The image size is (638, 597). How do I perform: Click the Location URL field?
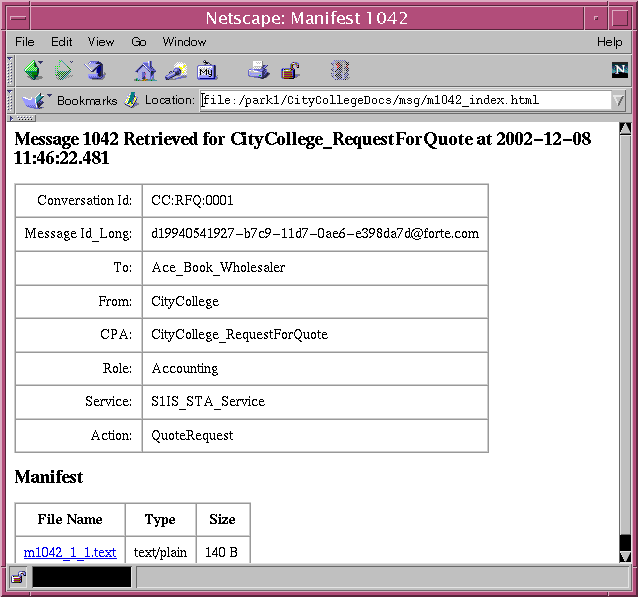(x=406, y=100)
